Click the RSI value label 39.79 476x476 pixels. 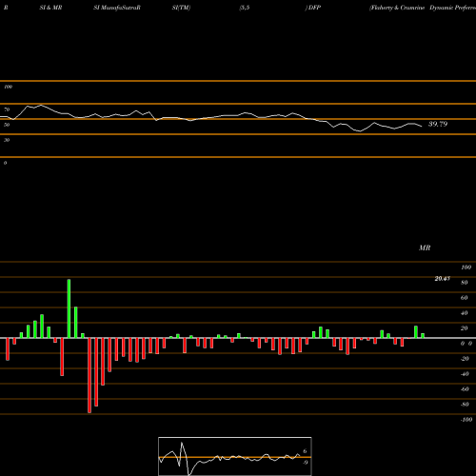(x=438, y=124)
